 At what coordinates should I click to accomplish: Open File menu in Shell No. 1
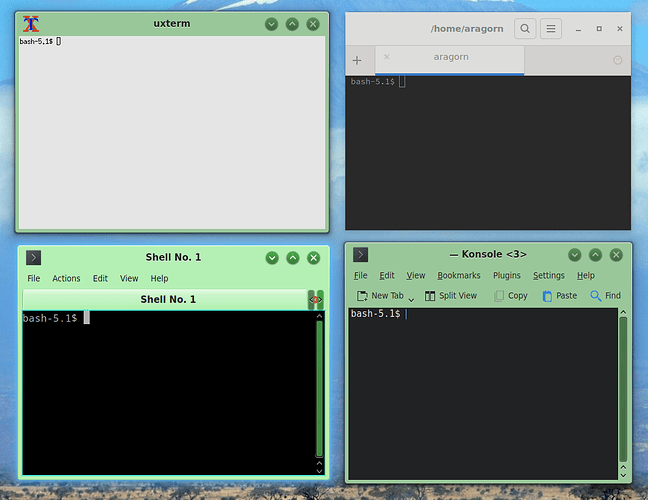click(33, 279)
